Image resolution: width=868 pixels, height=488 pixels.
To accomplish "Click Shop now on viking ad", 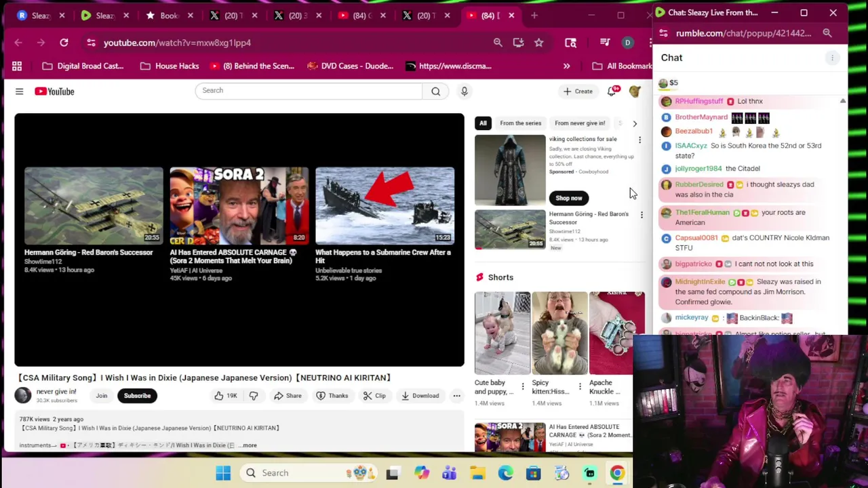I will (x=569, y=198).
